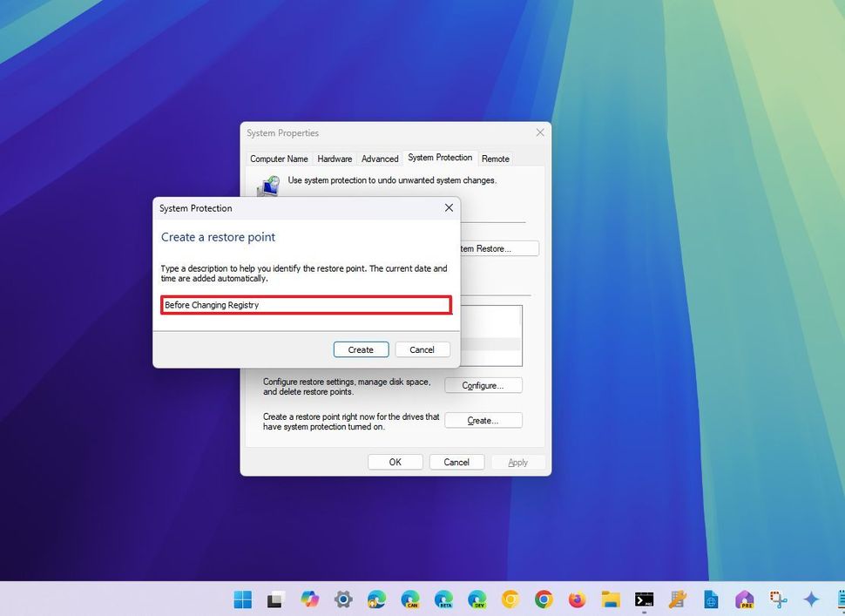This screenshot has height=616, width=845.
Task: Open Microsoft Edge Canary from the taskbar
Action: click(409, 599)
